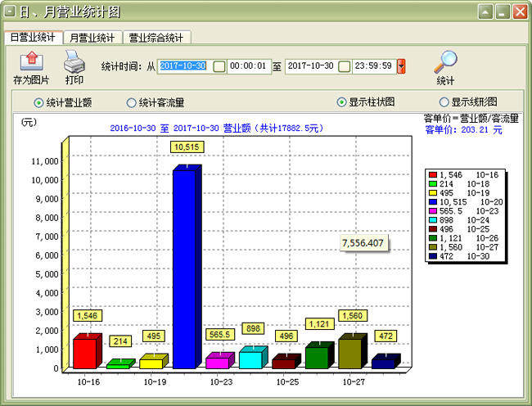
Task: Click the blue 10-20 legend color swatch
Action: (x=434, y=201)
